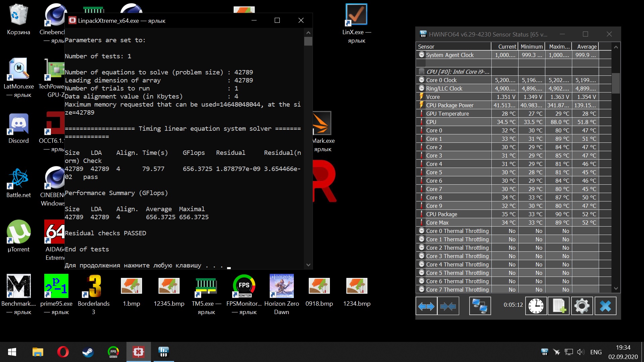Click the Current column header
This screenshot has height=362, width=644.
click(506, 47)
